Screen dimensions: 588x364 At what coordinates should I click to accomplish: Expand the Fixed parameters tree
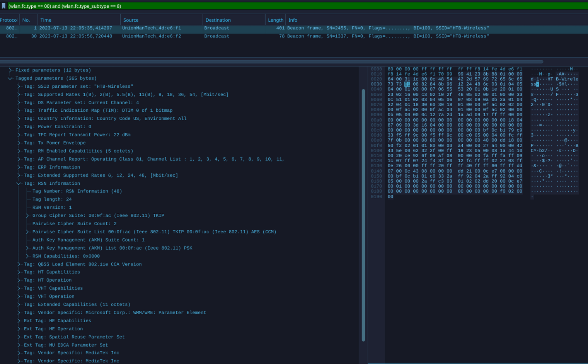(10, 70)
